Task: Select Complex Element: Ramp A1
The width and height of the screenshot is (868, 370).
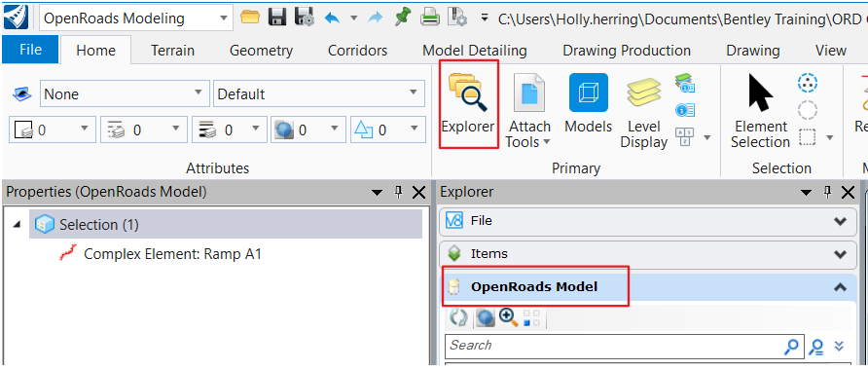Action: [172, 254]
